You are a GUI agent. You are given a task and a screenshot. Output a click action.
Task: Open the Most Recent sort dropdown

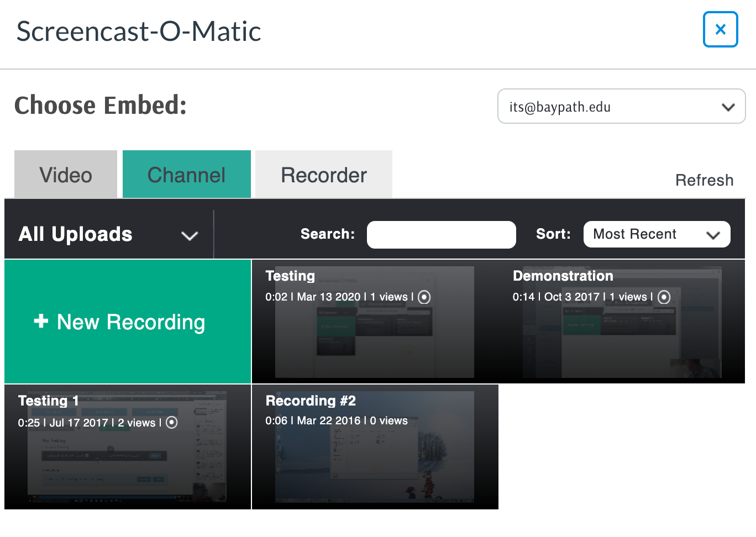[x=657, y=234]
